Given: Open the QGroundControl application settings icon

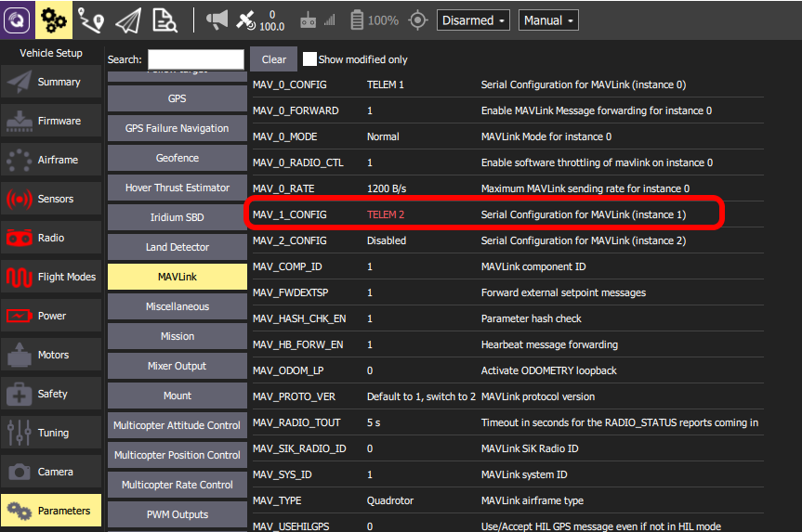Looking at the screenshot, I should 18,19.
